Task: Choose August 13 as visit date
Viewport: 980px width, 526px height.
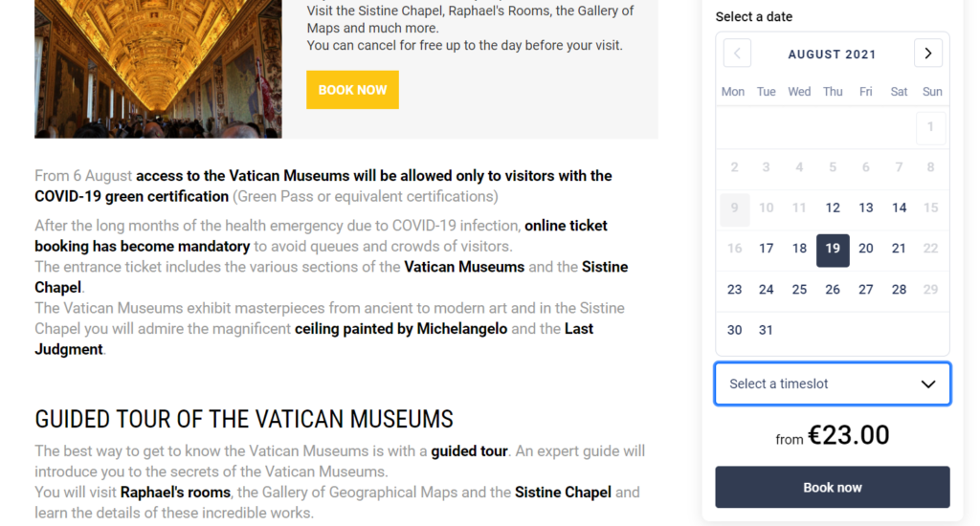Action: click(866, 208)
